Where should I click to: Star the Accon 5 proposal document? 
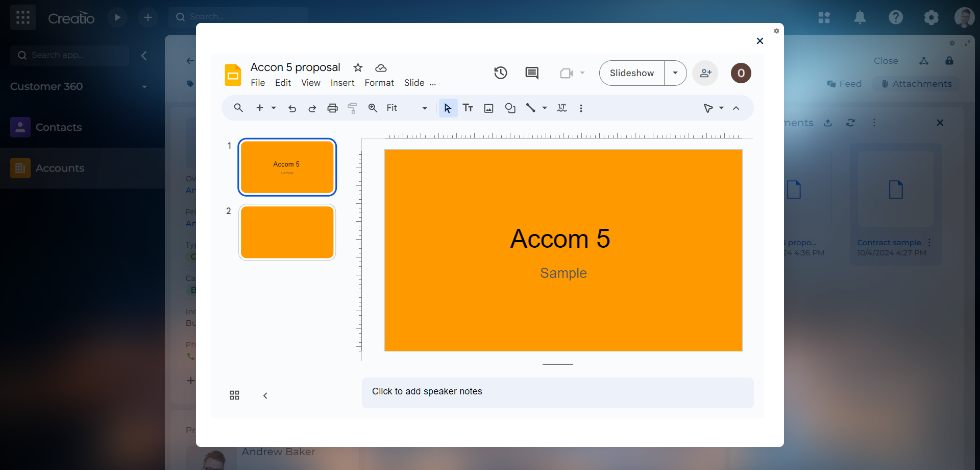(358, 67)
